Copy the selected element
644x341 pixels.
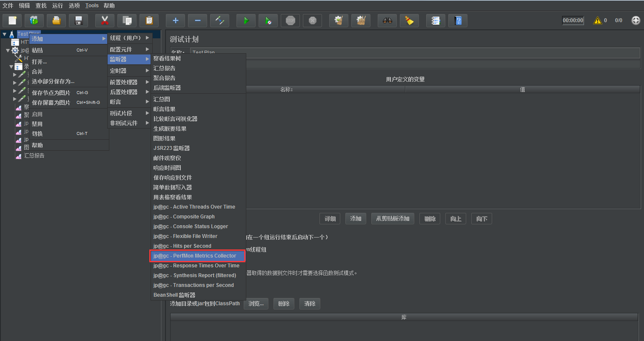click(127, 20)
